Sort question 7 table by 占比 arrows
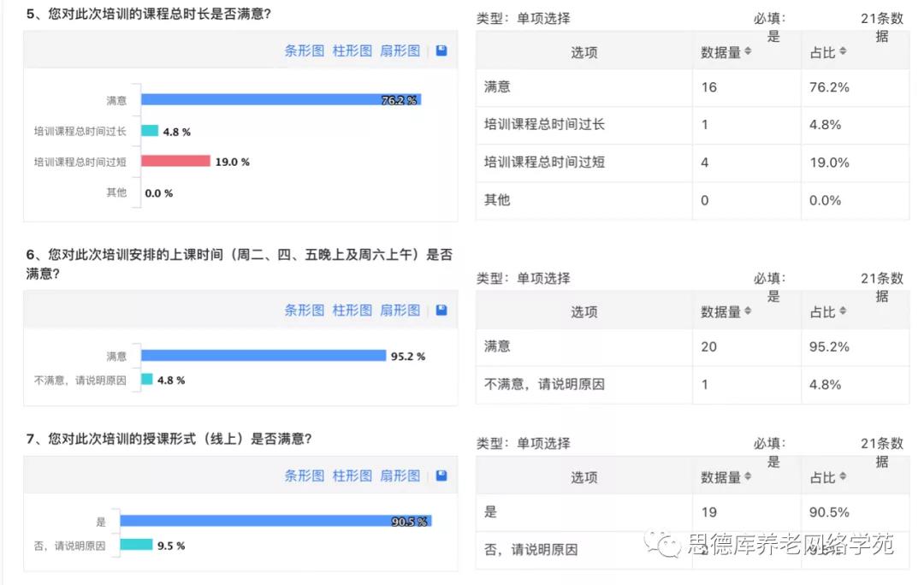 pyautogui.click(x=843, y=476)
